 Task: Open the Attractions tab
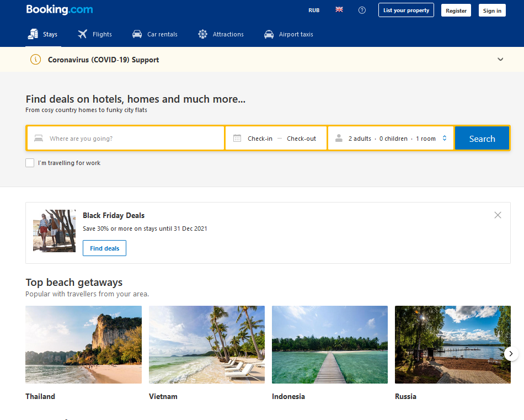(221, 34)
